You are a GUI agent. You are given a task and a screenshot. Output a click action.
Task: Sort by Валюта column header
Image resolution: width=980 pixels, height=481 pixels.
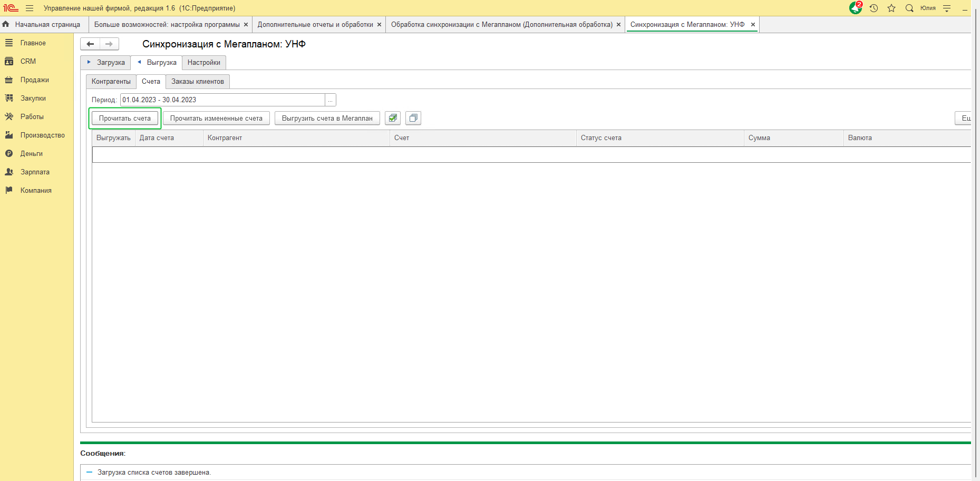(x=907, y=138)
